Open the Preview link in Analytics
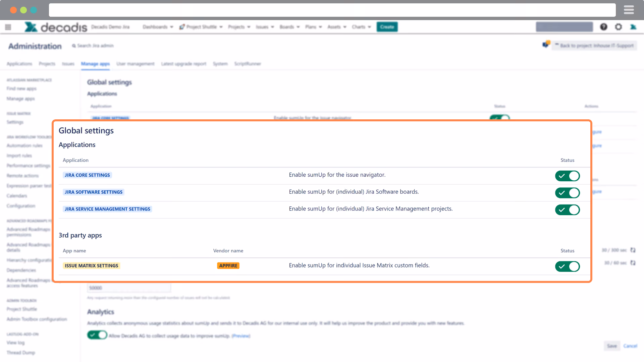 point(241,336)
